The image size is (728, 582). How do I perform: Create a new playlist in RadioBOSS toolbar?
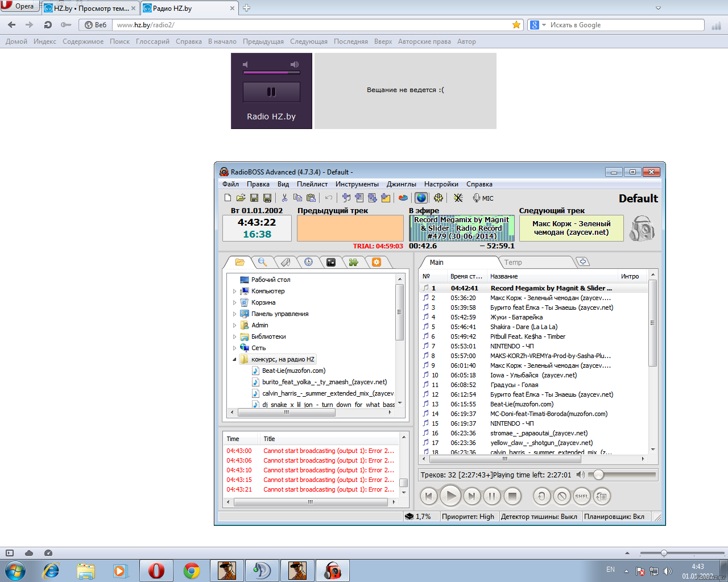pyautogui.click(x=228, y=198)
